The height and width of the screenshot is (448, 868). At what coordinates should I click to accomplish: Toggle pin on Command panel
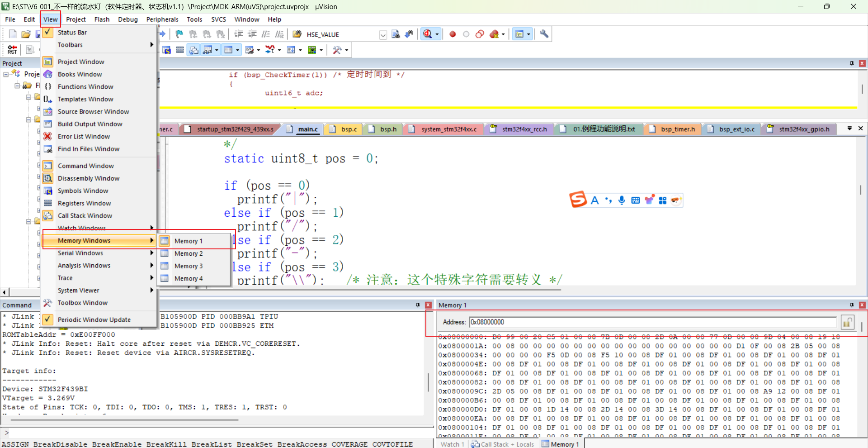[x=418, y=305]
